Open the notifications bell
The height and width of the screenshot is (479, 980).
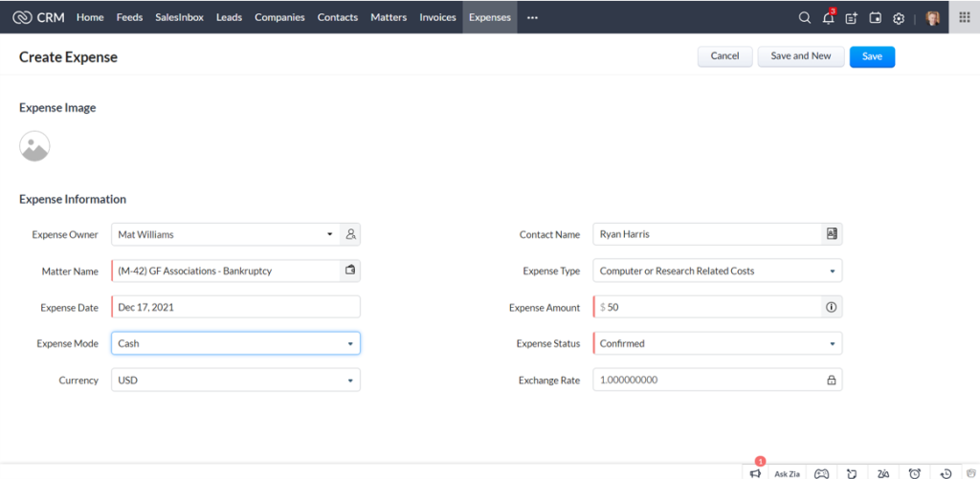pyautogui.click(x=828, y=17)
